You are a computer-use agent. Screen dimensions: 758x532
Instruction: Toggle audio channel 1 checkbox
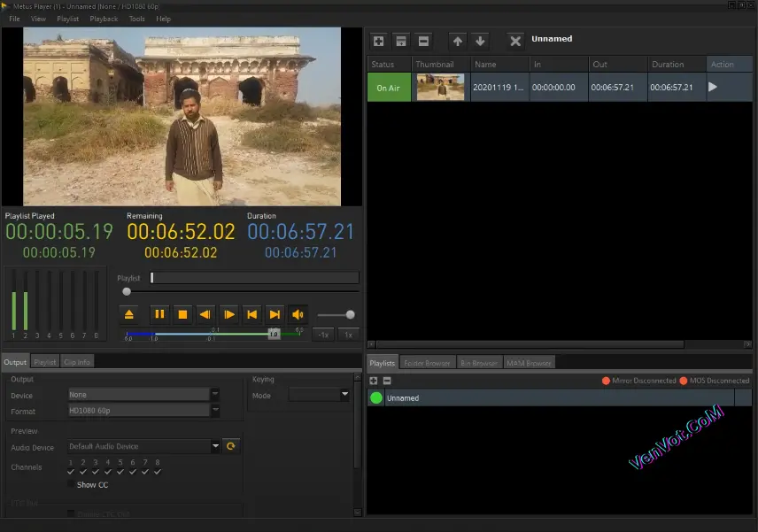(x=71, y=472)
